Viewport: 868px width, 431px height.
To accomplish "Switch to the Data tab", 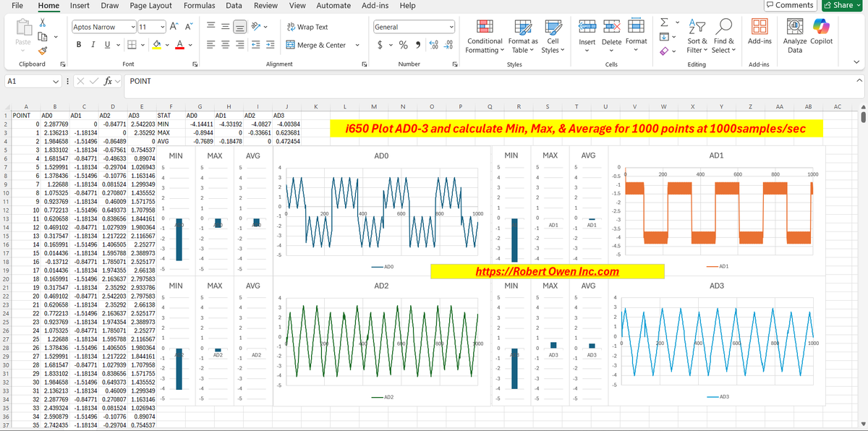I will 234,6.
